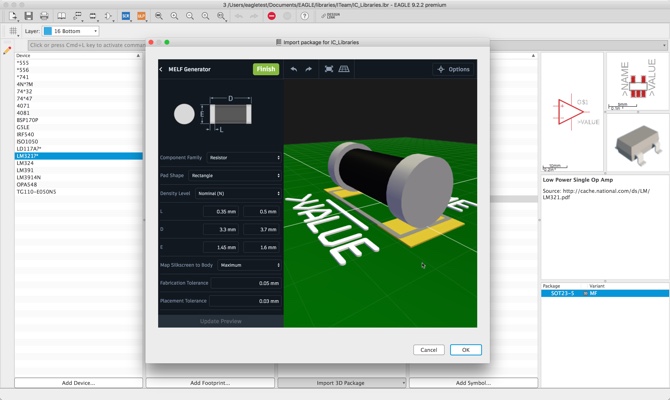Open the generator Options button
The image size is (670, 400).
pyautogui.click(x=453, y=69)
